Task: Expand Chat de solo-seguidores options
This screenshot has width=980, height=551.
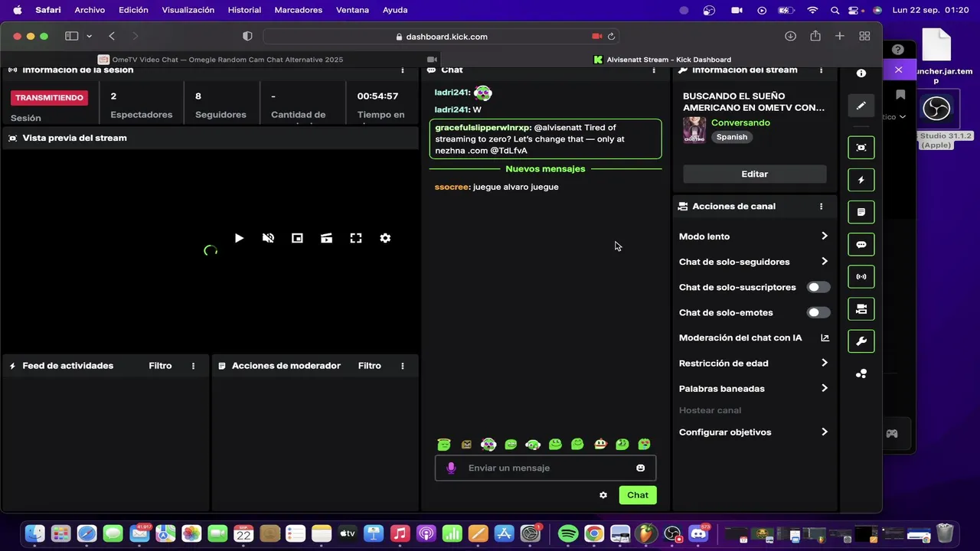Action: tap(754, 262)
